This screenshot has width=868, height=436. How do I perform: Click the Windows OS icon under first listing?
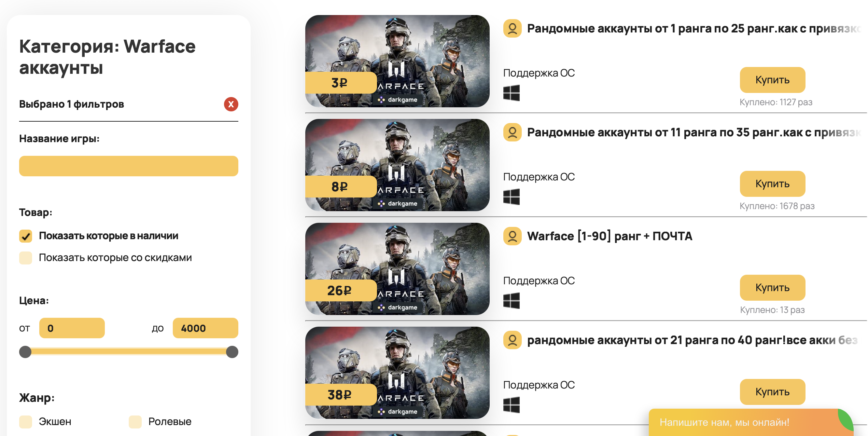coord(511,93)
